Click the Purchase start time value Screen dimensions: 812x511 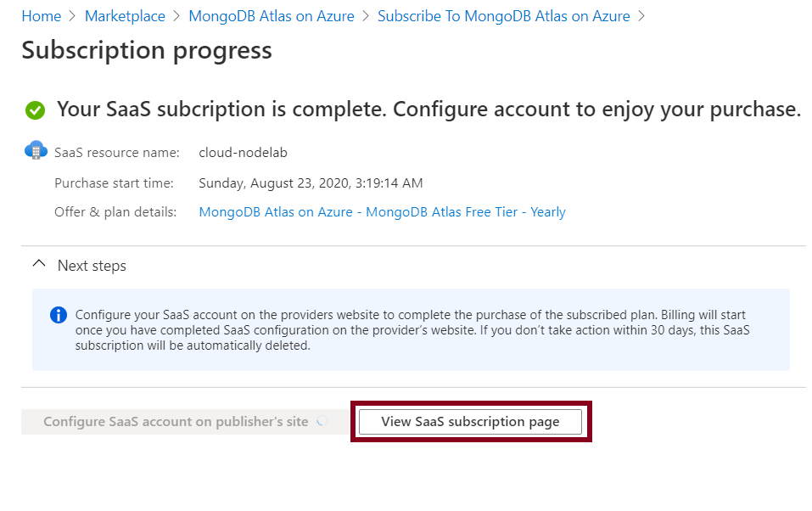311,183
